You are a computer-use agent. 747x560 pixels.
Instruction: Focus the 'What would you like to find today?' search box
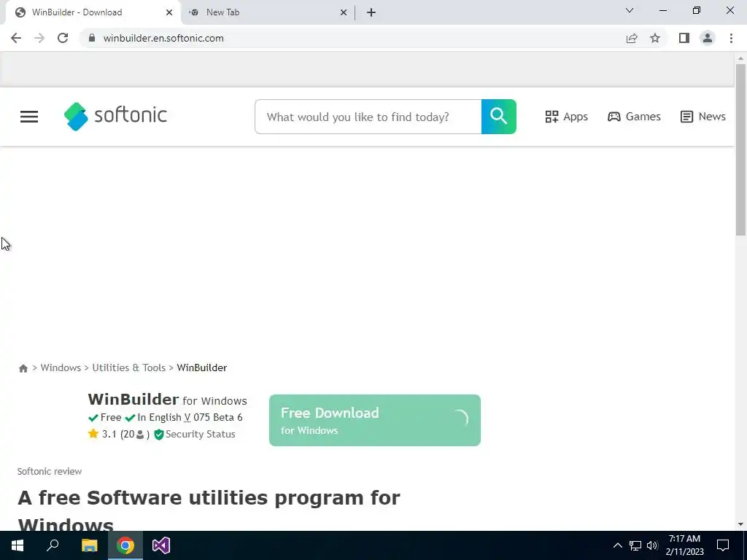tap(368, 117)
